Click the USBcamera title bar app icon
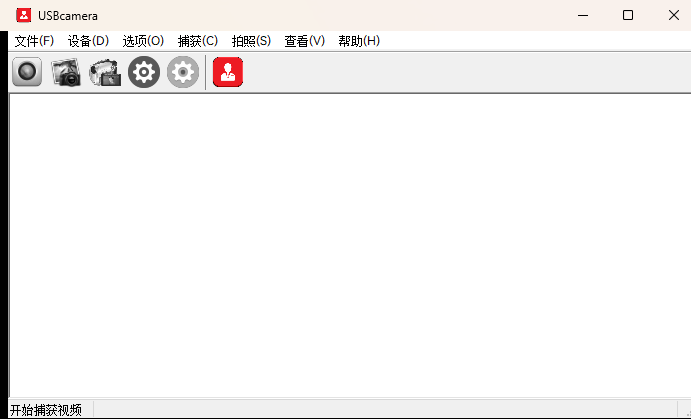This screenshot has height=419, width=691. click(23, 15)
